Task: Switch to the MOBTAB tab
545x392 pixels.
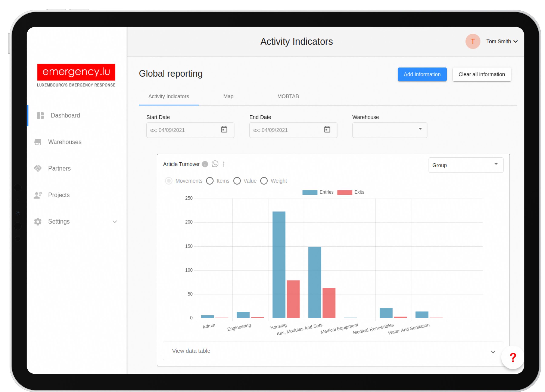Action: point(288,96)
